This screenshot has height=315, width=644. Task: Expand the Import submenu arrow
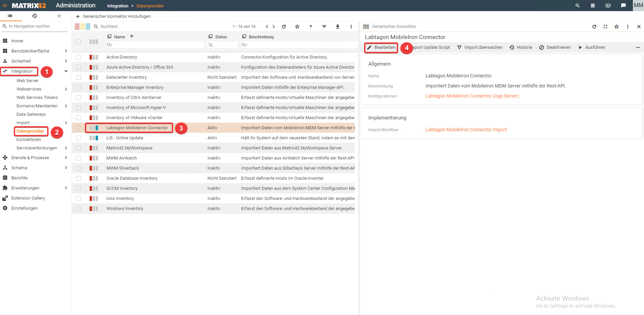pos(66,123)
